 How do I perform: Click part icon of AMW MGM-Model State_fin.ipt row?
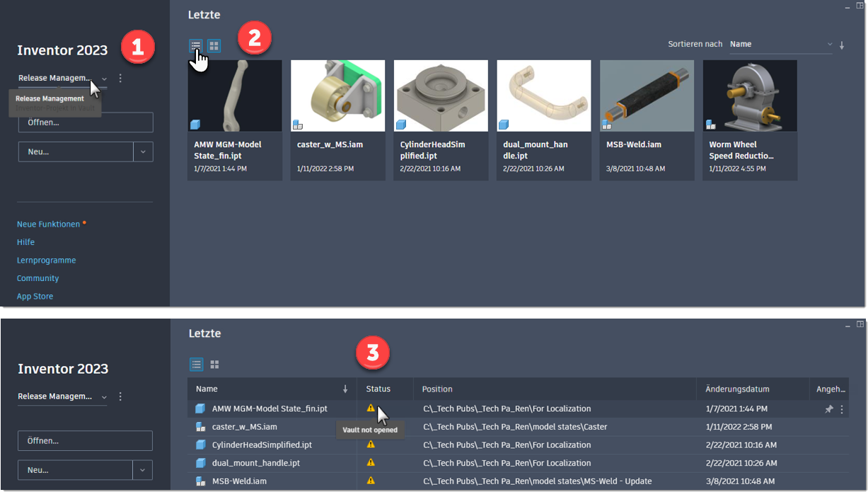200,408
